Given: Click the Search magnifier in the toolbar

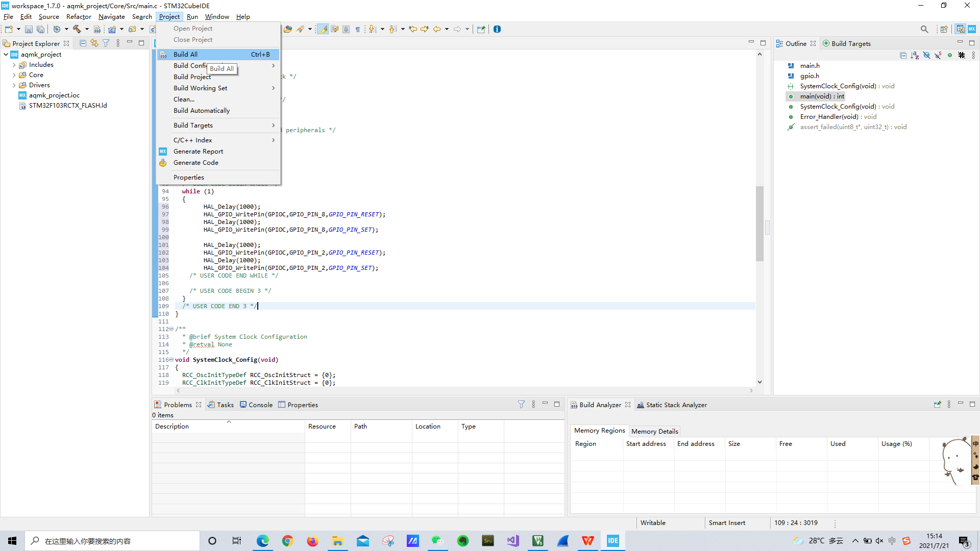Looking at the screenshot, I should [924, 29].
